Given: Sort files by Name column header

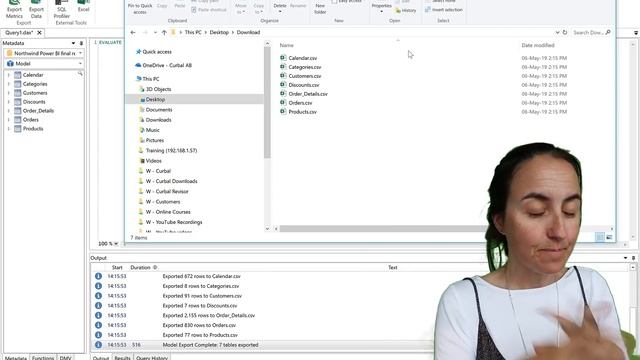Looking at the screenshot, I should pos(287,45).
